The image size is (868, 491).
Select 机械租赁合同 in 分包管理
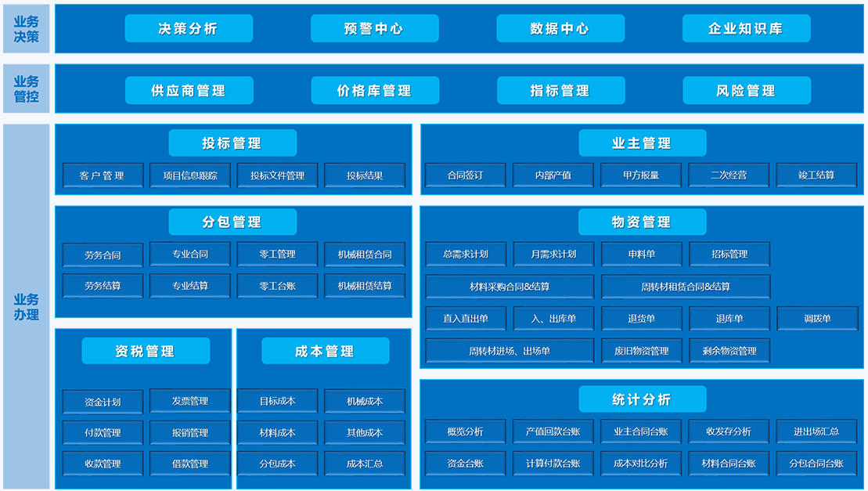tap(365, 255)
